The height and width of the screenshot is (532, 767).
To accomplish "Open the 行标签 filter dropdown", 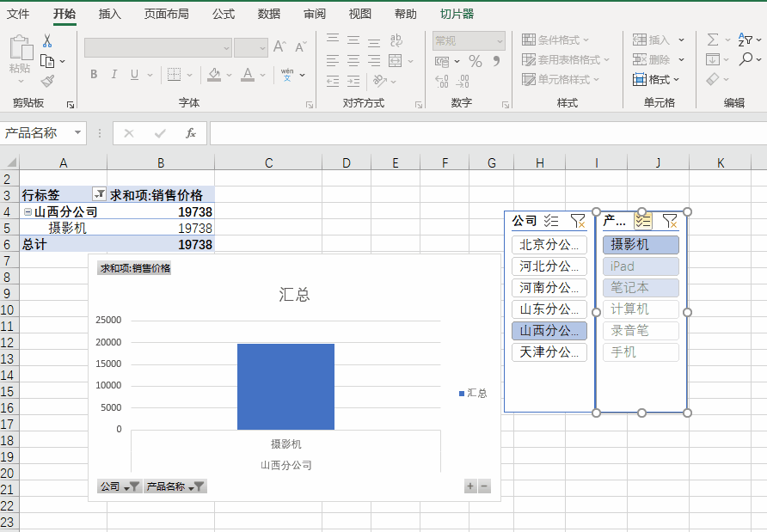I will 99,194.
